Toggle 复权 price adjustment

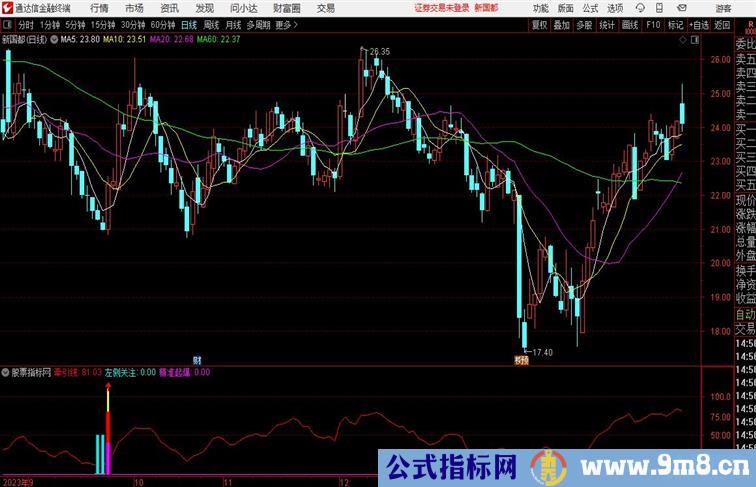click(540, 25)
